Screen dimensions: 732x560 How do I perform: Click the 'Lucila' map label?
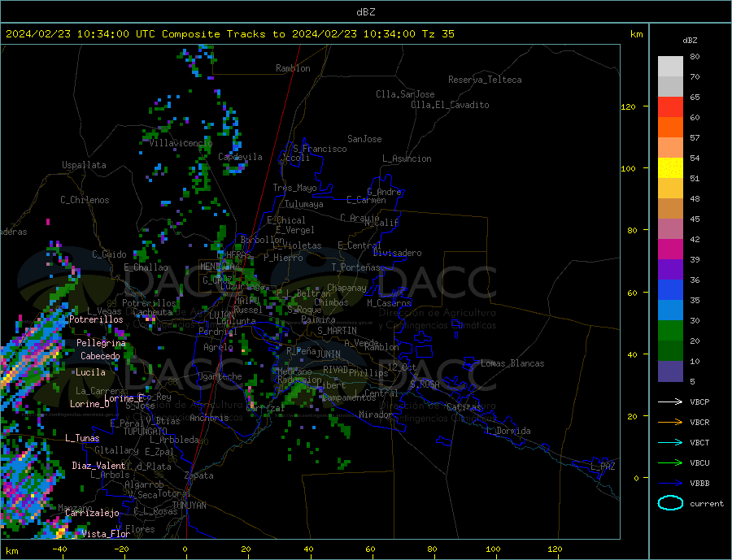(90, 372)
